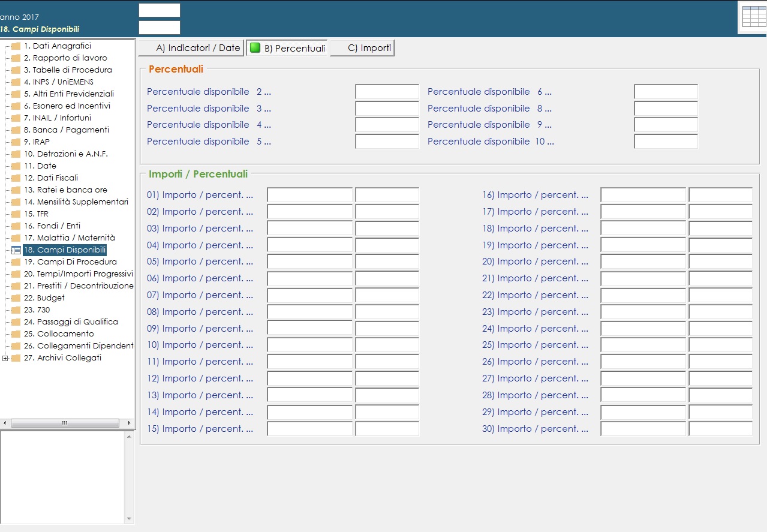Select Banca / Pagamenti in the tree
Screen dimensions: 767x532
66,130
